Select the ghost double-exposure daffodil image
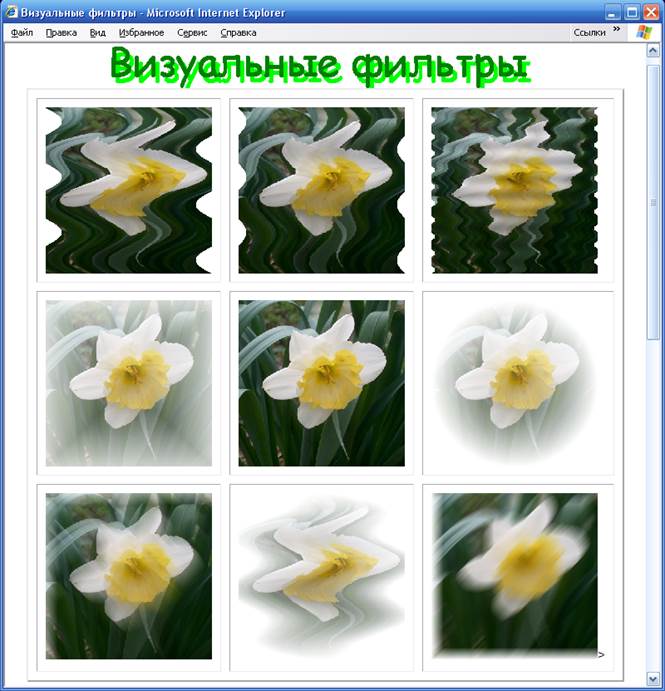 [129, 576]
